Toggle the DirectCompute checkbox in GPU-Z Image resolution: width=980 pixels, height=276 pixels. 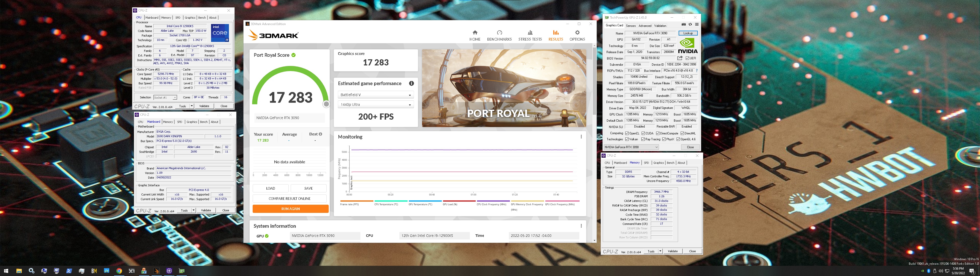658,133
